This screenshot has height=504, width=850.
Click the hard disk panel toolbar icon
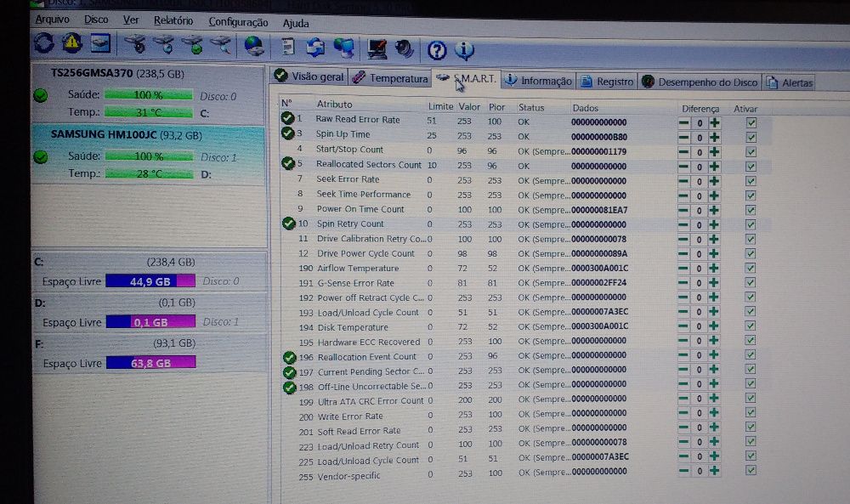[x=100, y=42]
